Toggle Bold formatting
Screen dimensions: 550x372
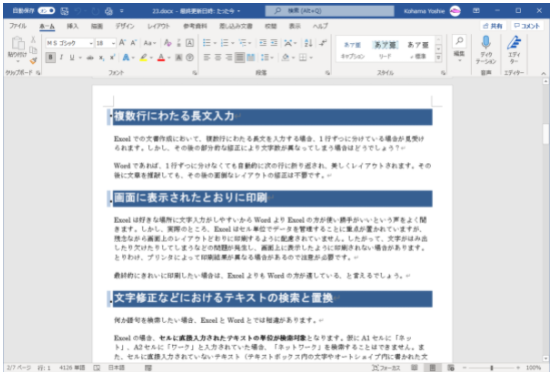point(51,58)
